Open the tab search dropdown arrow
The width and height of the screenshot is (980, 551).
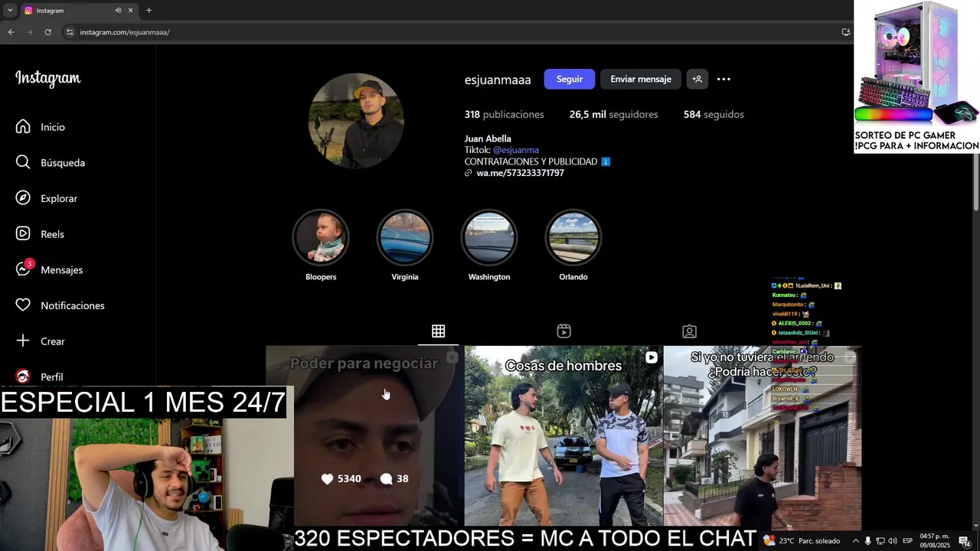[x=10, y=11]
